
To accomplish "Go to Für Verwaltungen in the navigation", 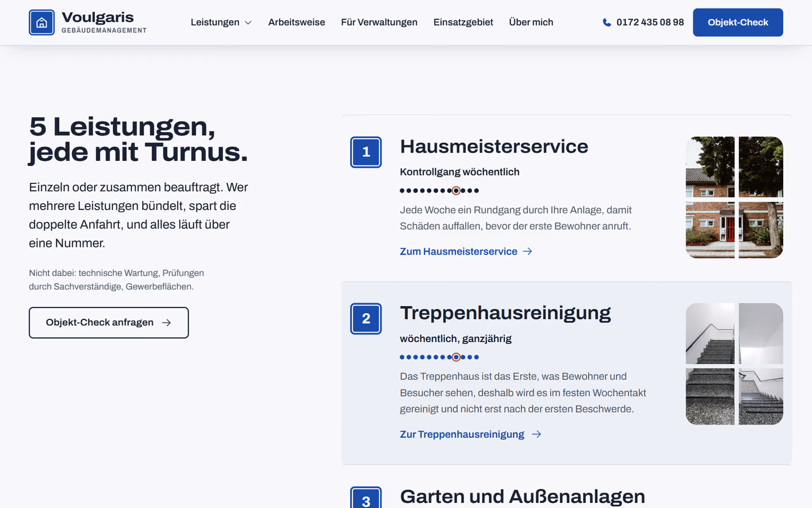I will (x=379, y=23).
